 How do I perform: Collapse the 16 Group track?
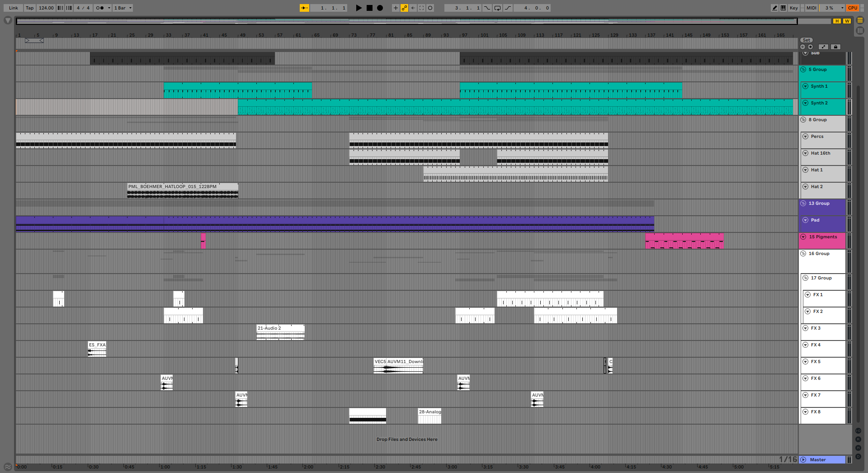803,254
